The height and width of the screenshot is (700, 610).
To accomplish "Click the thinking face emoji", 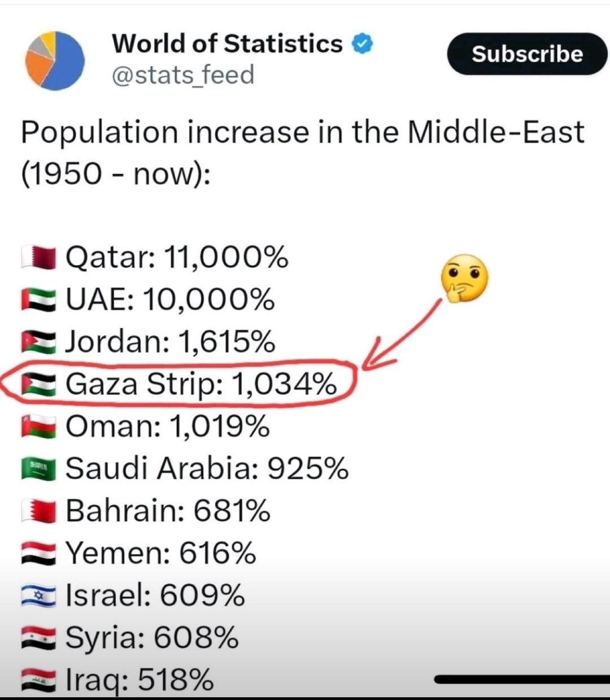I will (464, 278).
